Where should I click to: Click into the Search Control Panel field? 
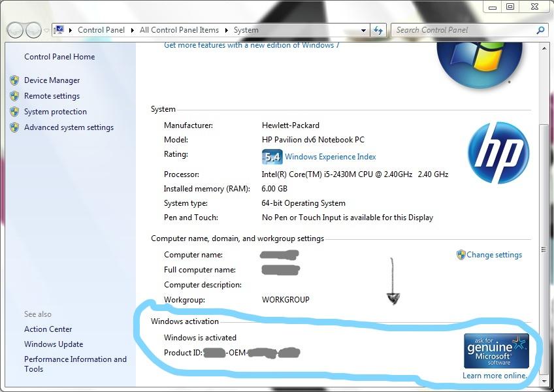tap(463, 31)
